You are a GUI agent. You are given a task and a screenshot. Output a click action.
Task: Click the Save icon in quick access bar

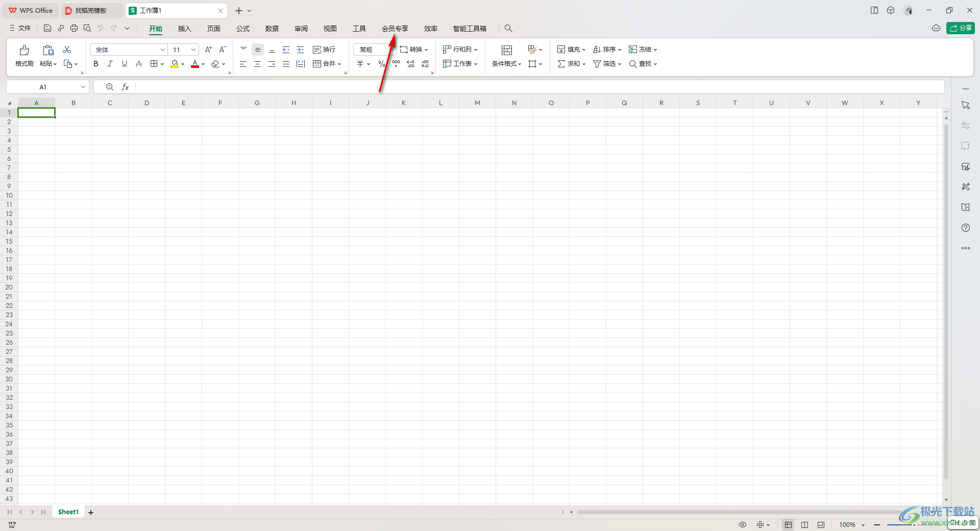(x=47, y=28)
